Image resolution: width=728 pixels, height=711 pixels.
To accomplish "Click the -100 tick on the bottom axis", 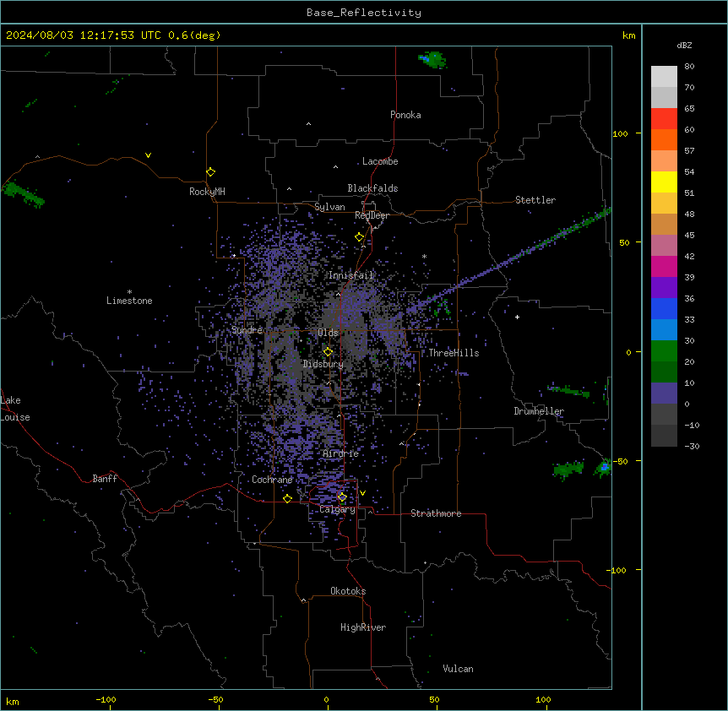I will click(x=106, y=699).
